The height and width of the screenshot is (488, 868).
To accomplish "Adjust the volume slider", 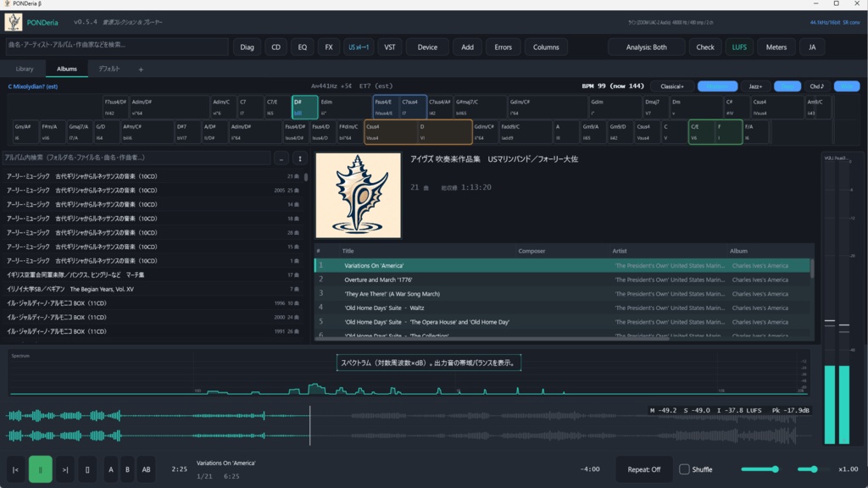I will [x=759, y=469].
